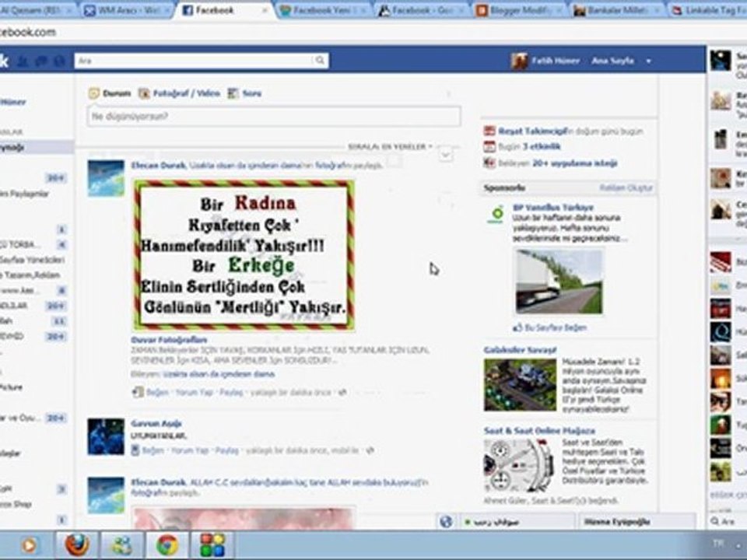Switch to the Facebook browser tab
The image size is (747, 560).
[x=223, y=10]
